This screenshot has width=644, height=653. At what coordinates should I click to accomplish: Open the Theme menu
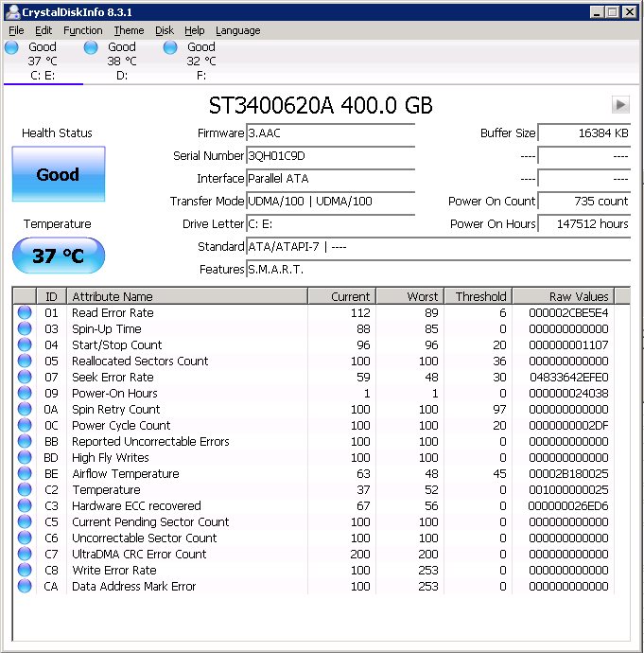[x=129, y=30]
